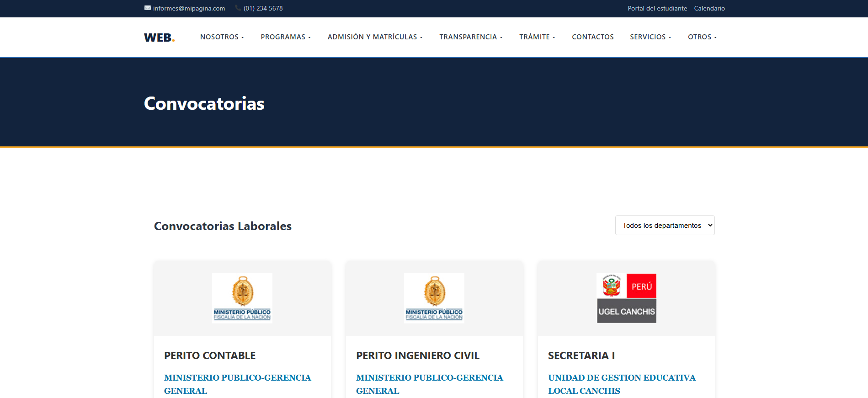The image size is (868, 398).
Task: Click the Convocatorias Laborales section heading
Action: tap(223, 226)
